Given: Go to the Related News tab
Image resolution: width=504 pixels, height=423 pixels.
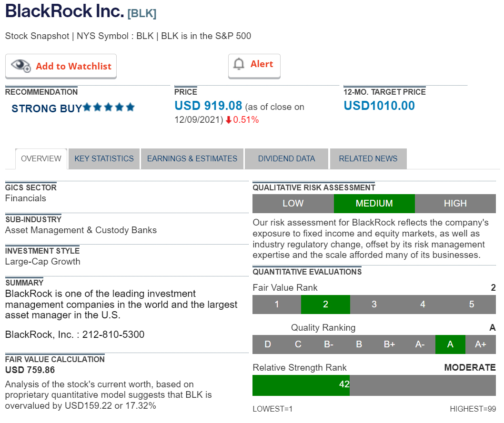Looking at the screenshot, I should [x=368, y=159].
